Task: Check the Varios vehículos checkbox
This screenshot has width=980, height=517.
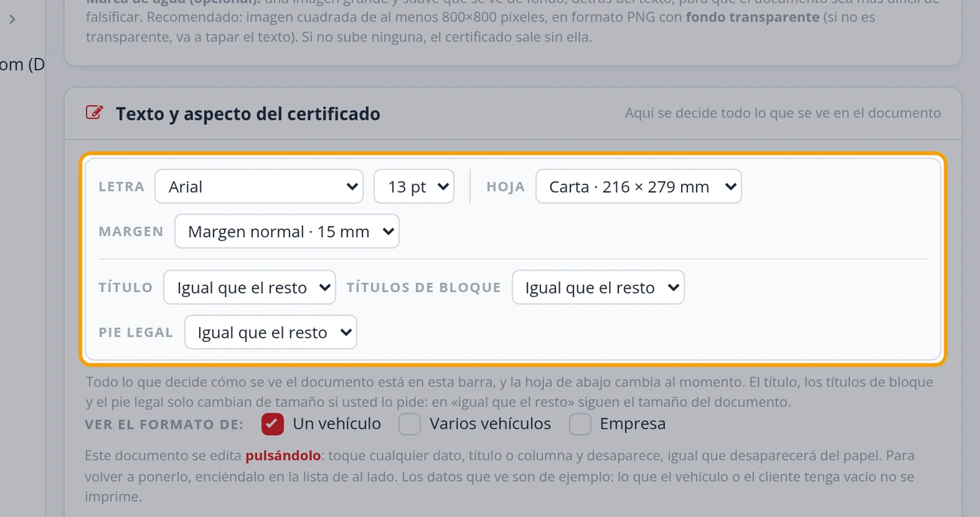Action: (409, 424)
